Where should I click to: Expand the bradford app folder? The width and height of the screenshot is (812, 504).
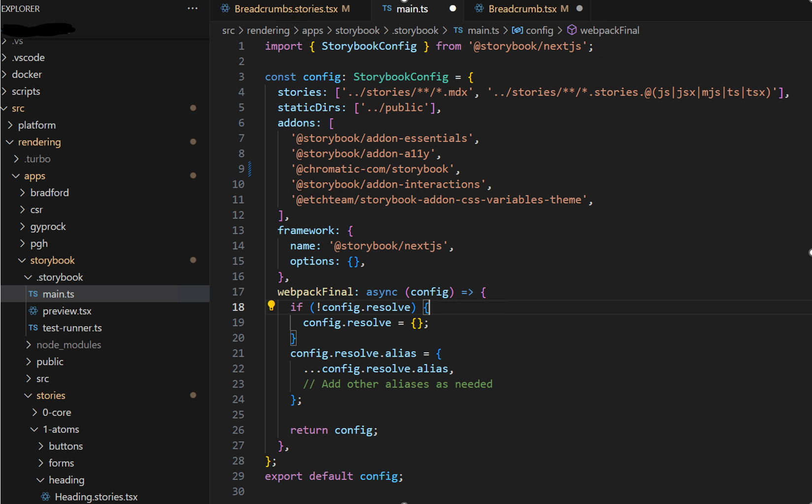[x=22, y=193]
